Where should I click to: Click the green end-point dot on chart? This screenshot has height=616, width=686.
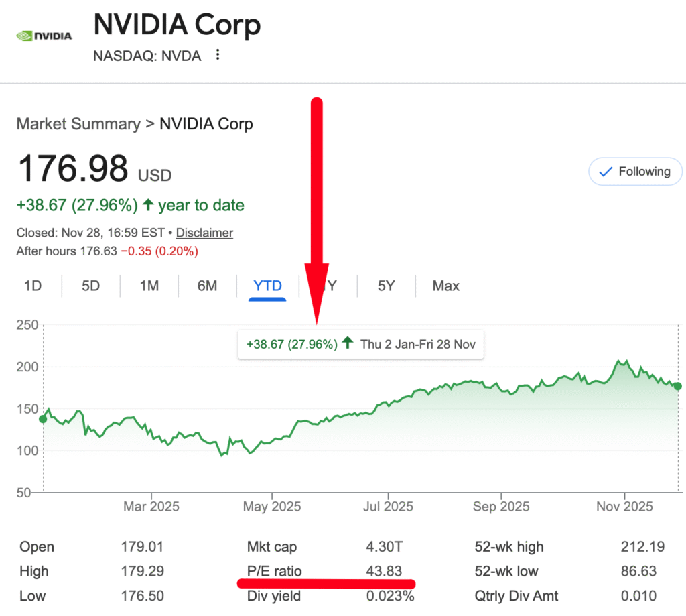click(678, 386)
